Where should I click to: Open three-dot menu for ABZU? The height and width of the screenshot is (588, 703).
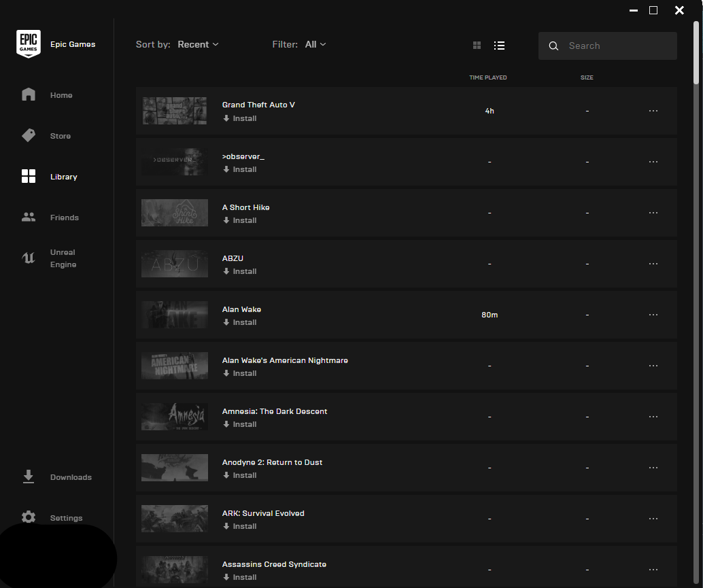[x=653, y=264]
